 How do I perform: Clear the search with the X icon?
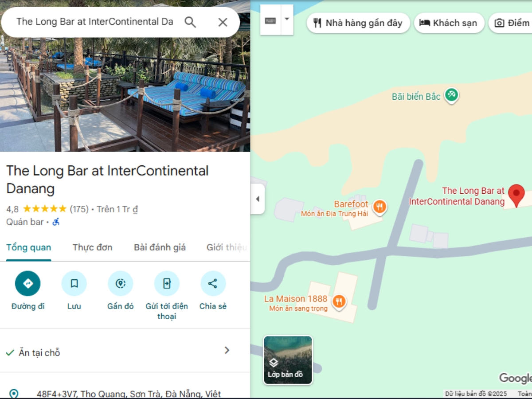pyautogui.click(x=223, y=22)
